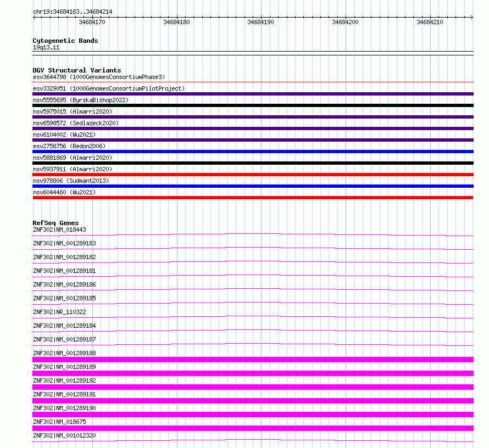Click the magenta exon bar under NM_001289191
489x448 pixels.
click(x=253, y=401)
